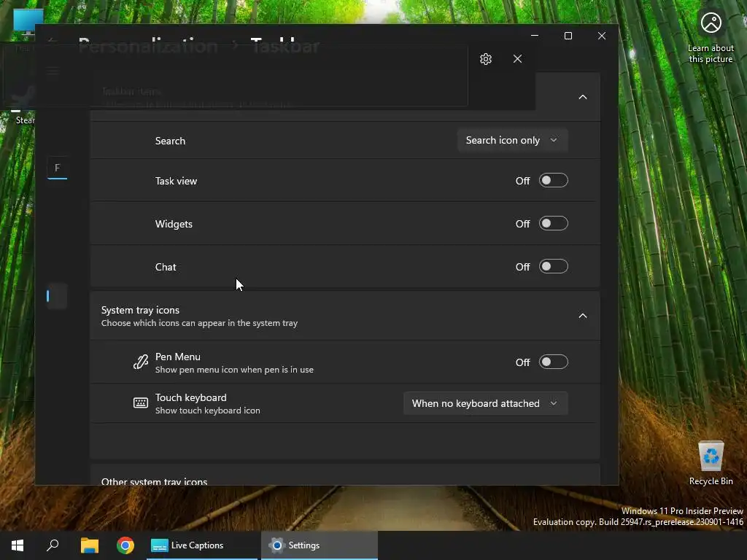Screen dimensions: 747x560
Task: Open the Search dropdown showing Search icon only
Action: [512, 141]
